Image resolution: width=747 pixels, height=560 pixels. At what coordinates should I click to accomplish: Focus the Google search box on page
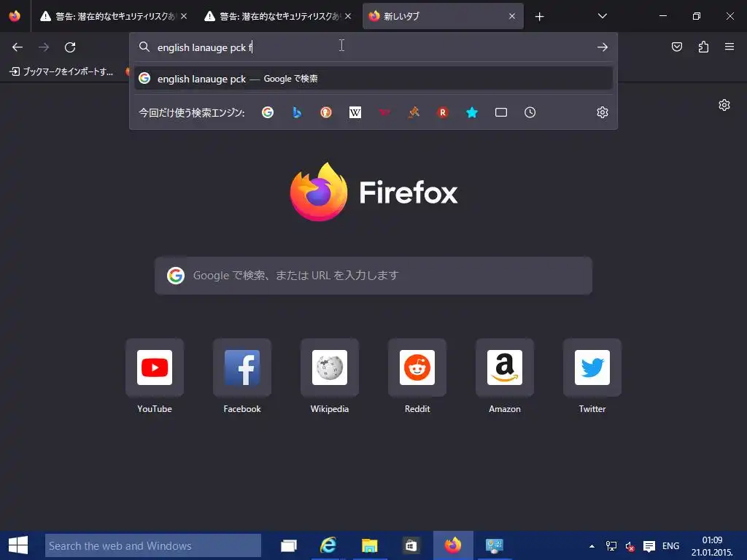373,276
